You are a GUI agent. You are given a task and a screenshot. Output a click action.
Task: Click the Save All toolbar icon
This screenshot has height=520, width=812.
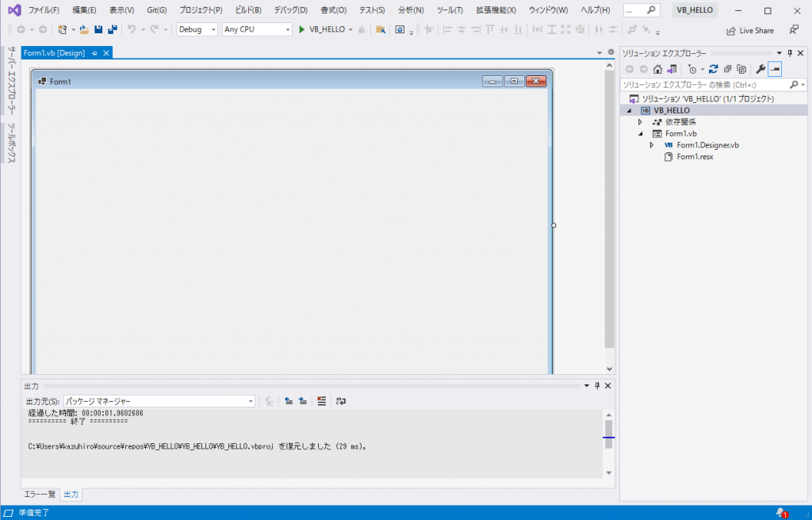point(112,29)
